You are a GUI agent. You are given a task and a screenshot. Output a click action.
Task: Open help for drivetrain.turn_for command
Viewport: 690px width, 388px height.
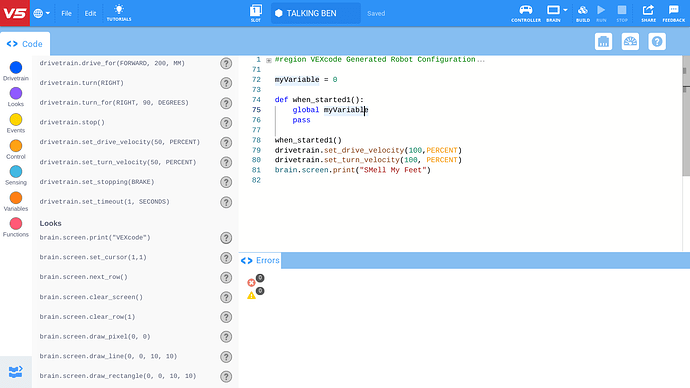pos(226,103)
